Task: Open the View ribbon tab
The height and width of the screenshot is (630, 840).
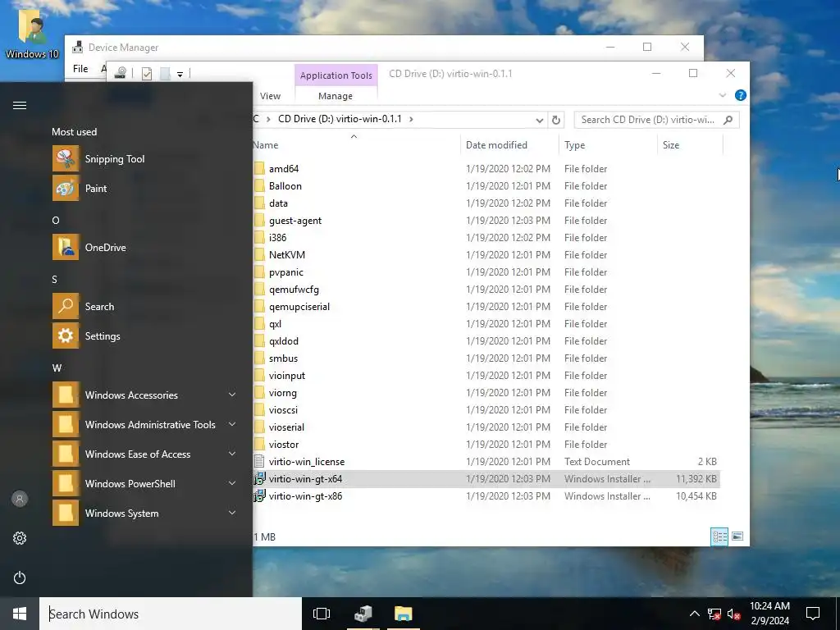Action: coord(270,96)
